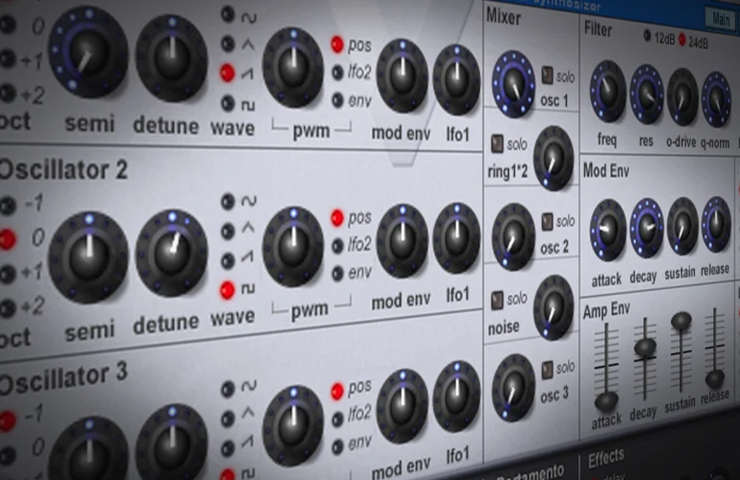Click Oscillator 2 semi knob

88,257
